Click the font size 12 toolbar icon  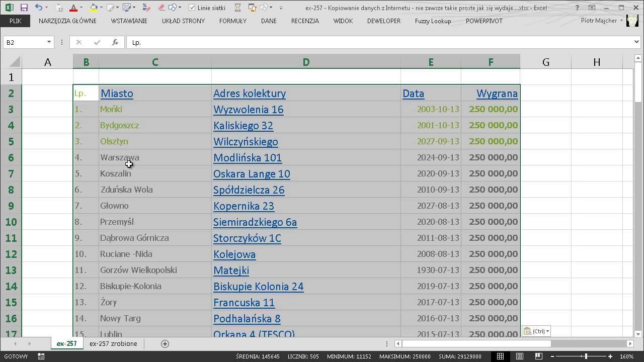[x=60, y=8]
